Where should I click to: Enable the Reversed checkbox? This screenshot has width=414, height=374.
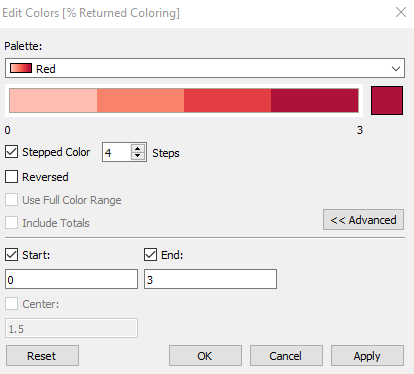[12, 177]
